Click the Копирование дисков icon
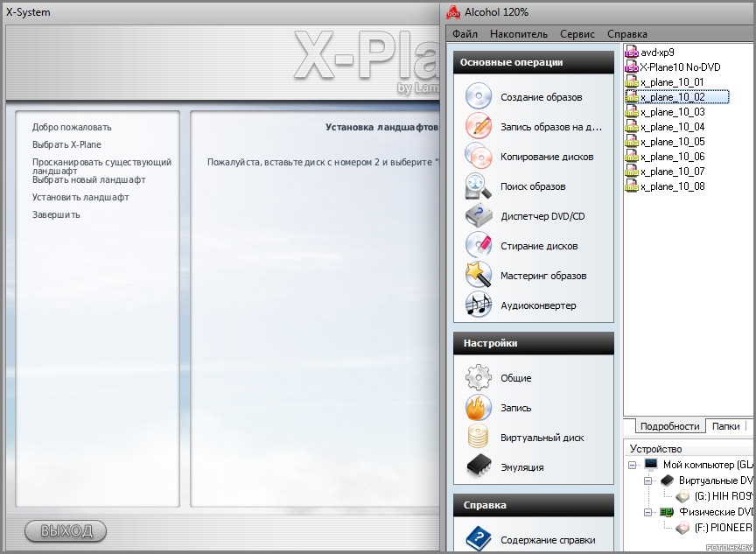 point(479,156)
